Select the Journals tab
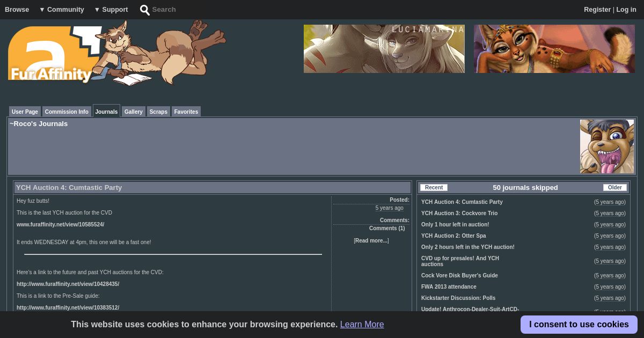 (106, 111)
